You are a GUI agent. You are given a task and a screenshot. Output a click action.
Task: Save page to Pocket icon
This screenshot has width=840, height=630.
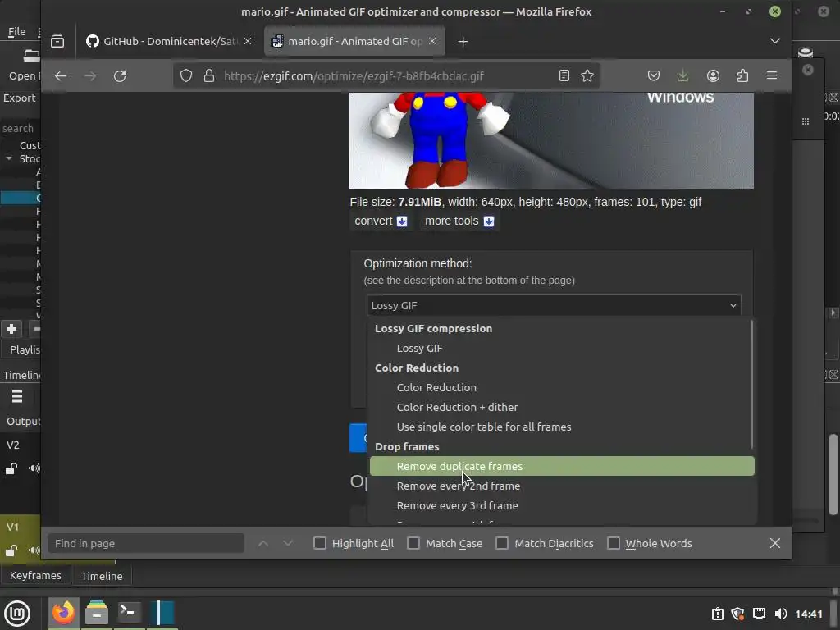coord(654,76)
